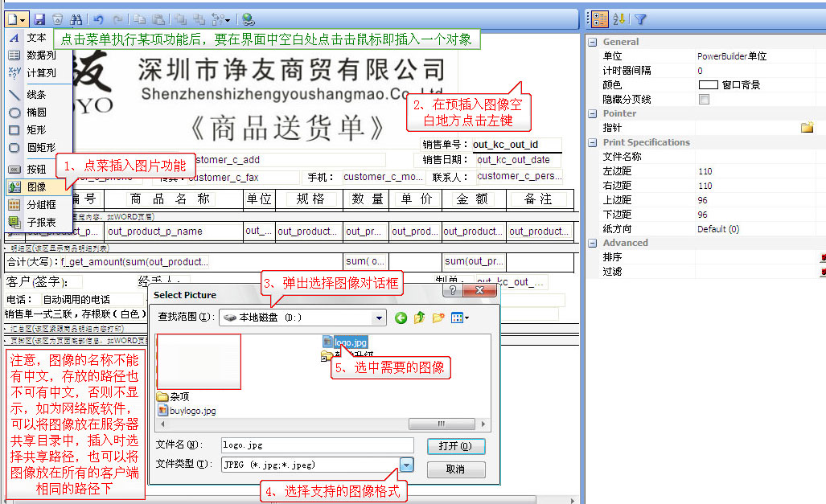Viewport: 826px width, 504px height.
Task: Choose 计算列 from the insert menu
Action: tap(40, 72)
